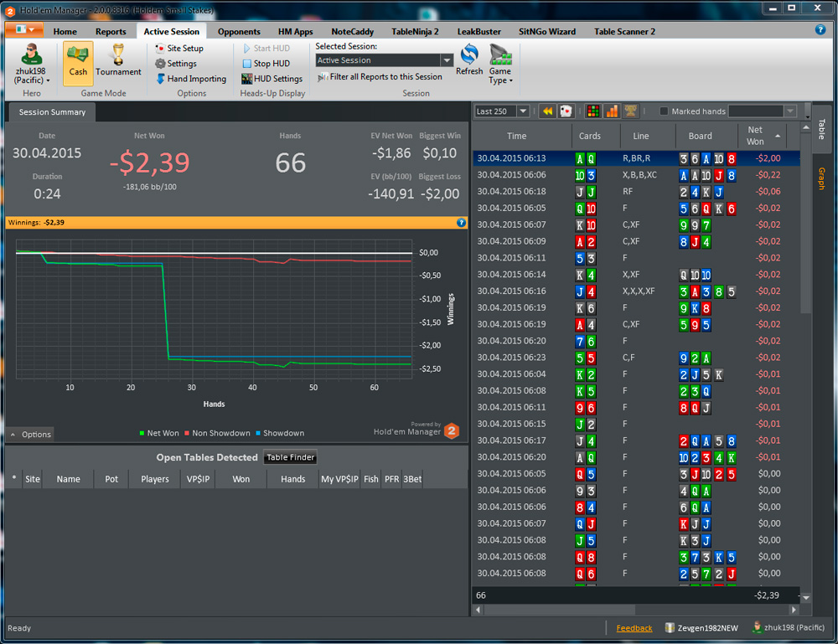The height and width of the screenshot is (644, 838).
Task: Expand the graph Options panel
Action: 30,434
